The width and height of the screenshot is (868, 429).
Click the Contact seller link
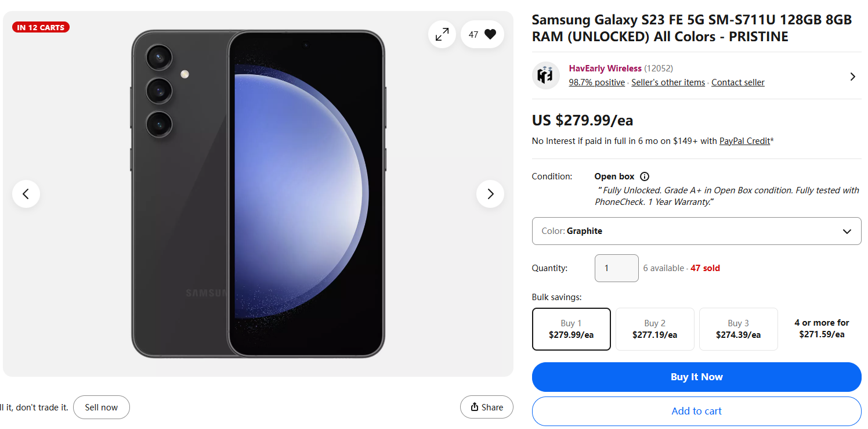pos(737,82)
